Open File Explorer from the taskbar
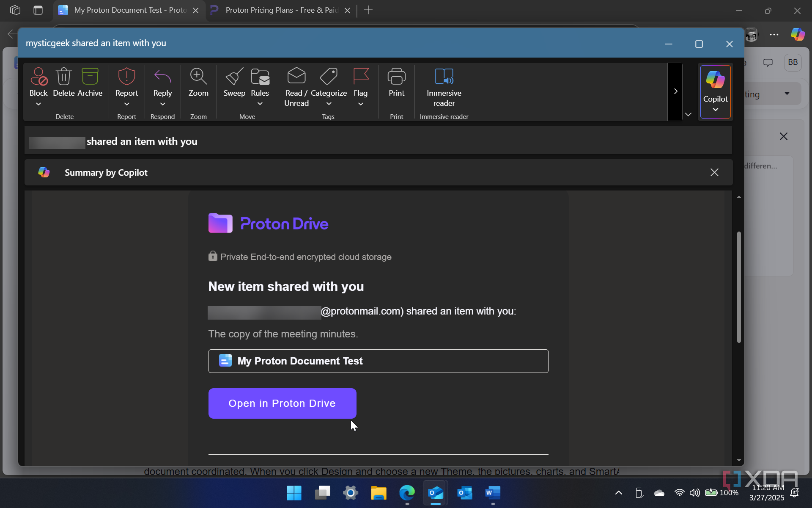812x508 pixels. click(x=379, y=493)
